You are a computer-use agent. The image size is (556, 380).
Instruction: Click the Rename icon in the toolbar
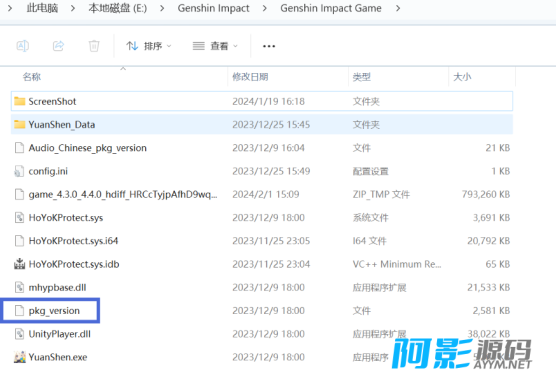tap(23, 46)
